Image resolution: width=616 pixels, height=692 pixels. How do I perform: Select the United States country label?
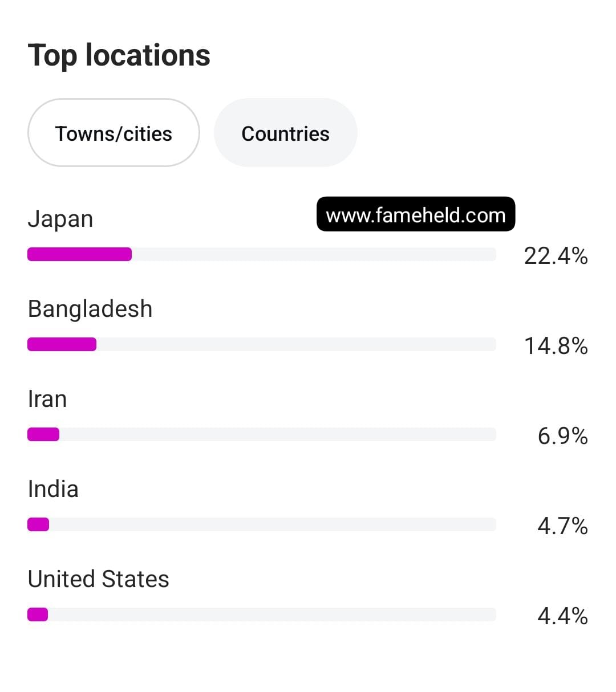(x=99, y=579)
